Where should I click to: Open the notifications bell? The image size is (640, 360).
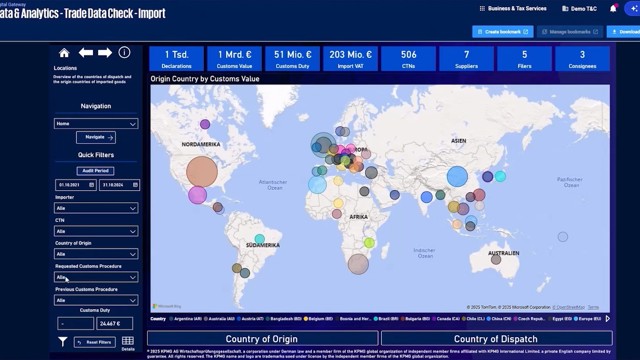[613, 8]
